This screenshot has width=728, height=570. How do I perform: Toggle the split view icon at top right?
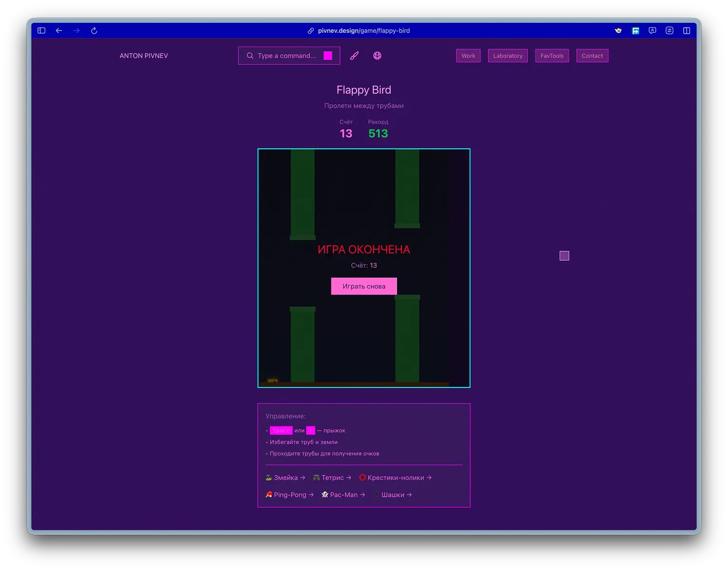[x=687, y=30]
